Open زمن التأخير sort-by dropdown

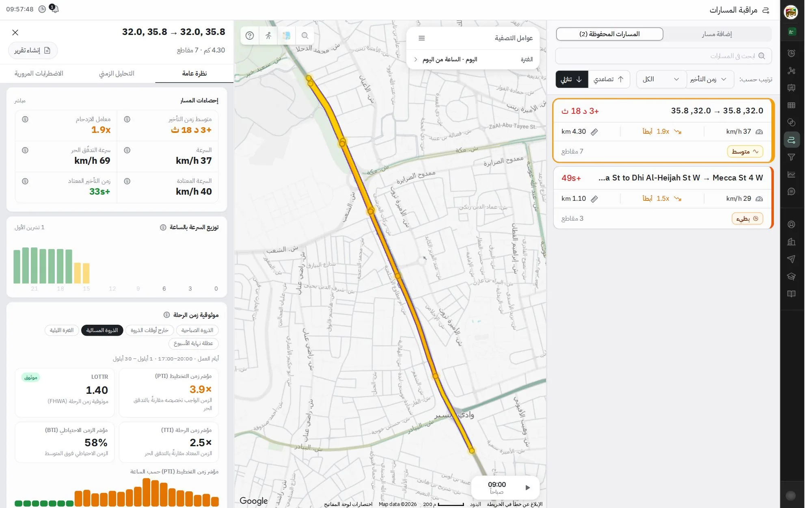click(x=710, y=79)
